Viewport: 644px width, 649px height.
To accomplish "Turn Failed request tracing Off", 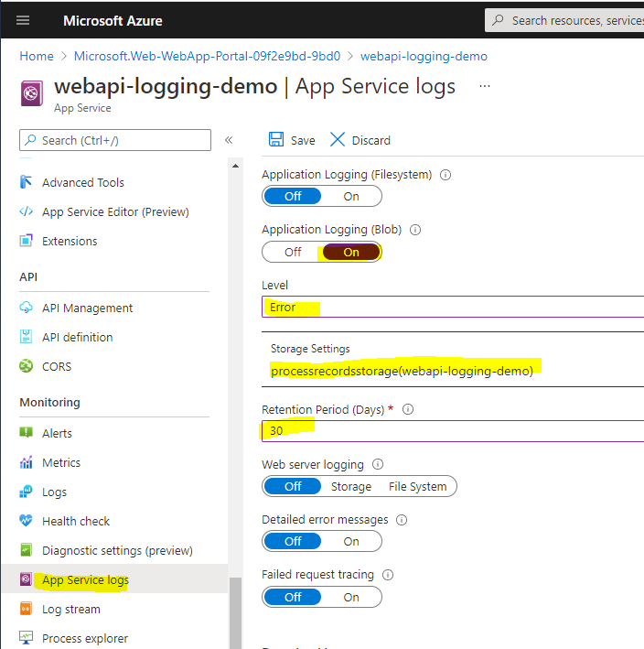I will [293, 597].
